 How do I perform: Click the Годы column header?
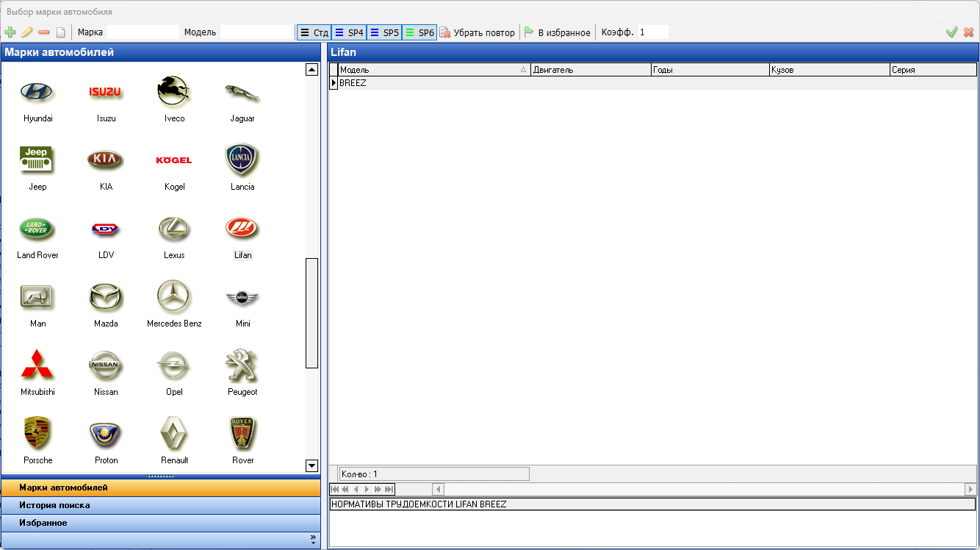(x=710, y=70)
